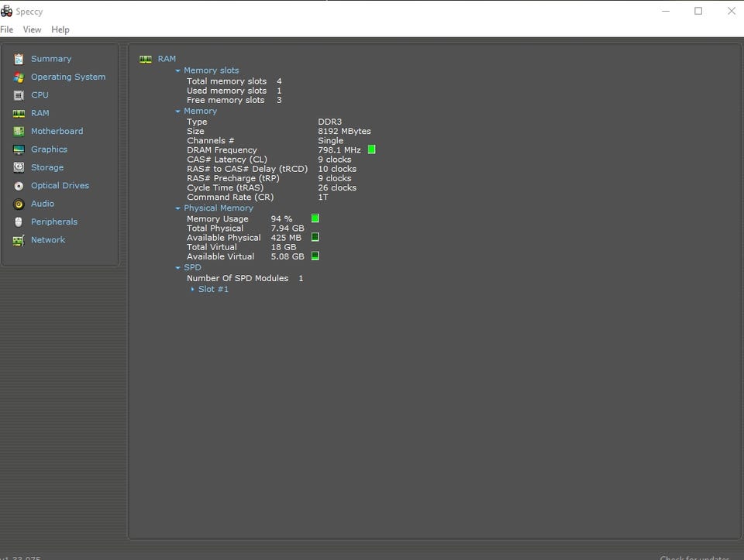Collapse the SPD section
The width and height of the screenshot is (744, 560).
click(x=177, y=268)
